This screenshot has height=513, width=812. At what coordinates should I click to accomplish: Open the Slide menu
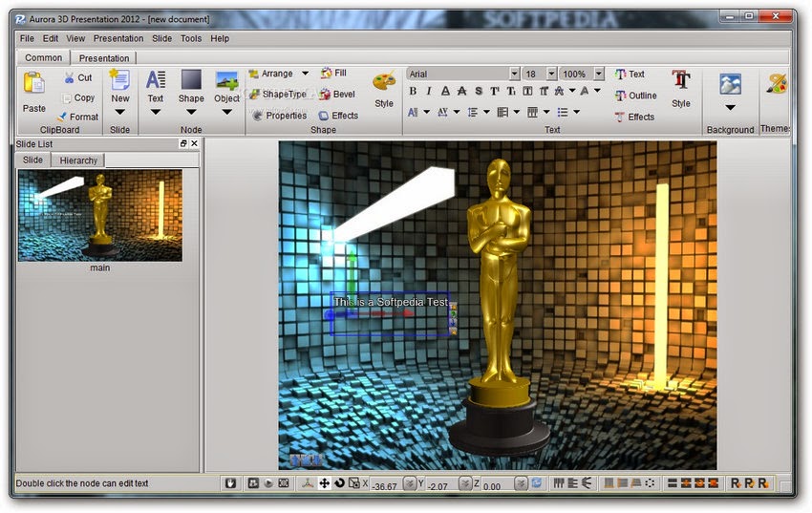coord(161,38)
